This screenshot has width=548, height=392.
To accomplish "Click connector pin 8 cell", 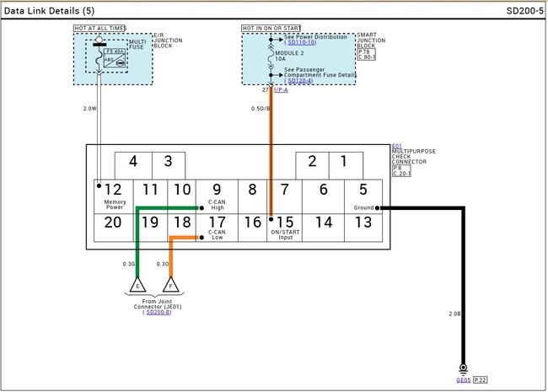I will (252, 196).
